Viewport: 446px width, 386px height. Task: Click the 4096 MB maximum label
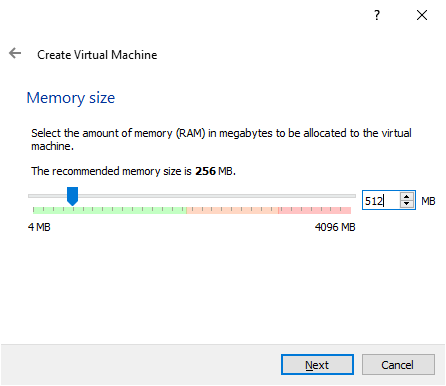tap(335, 227)
